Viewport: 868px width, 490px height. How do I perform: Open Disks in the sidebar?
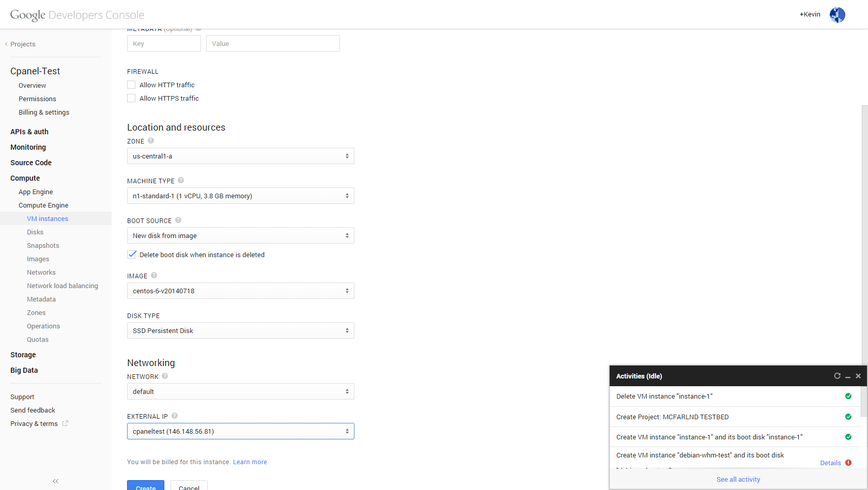point(35,232)
